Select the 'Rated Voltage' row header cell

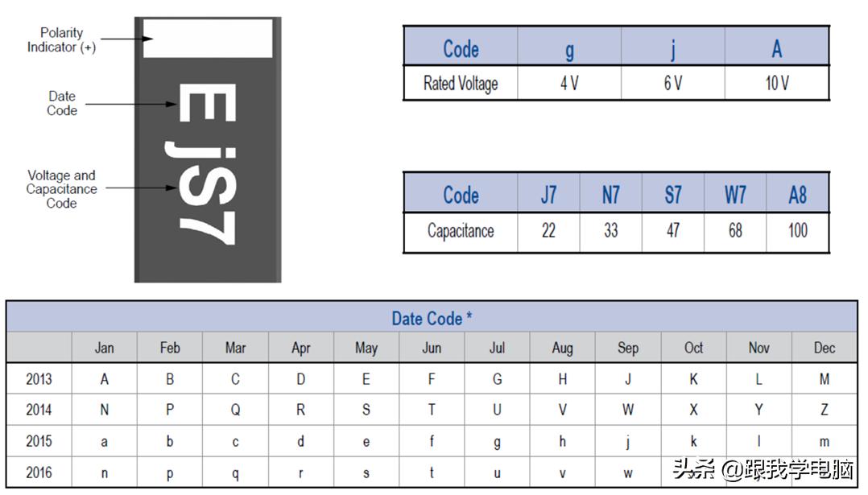point(461,84)
